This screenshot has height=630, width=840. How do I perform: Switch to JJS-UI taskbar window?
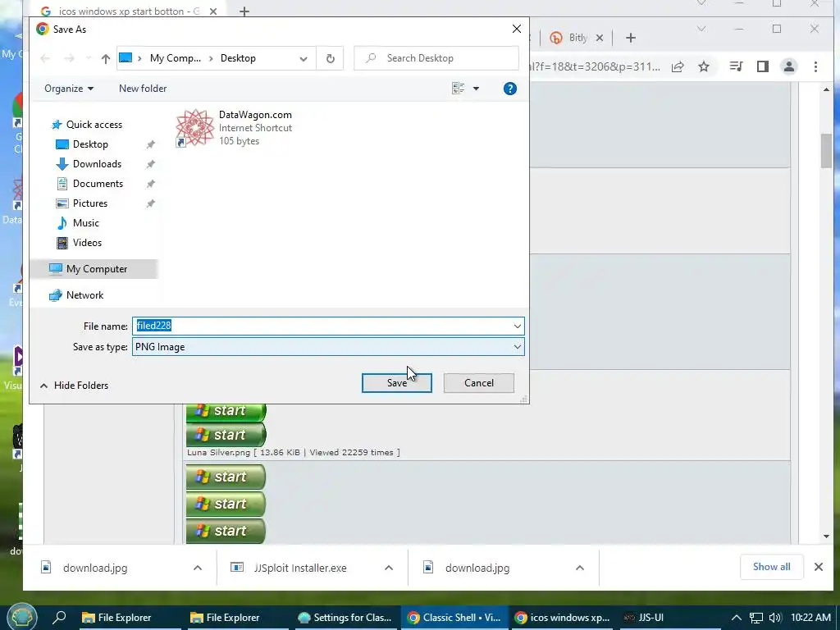pos(643,618)
